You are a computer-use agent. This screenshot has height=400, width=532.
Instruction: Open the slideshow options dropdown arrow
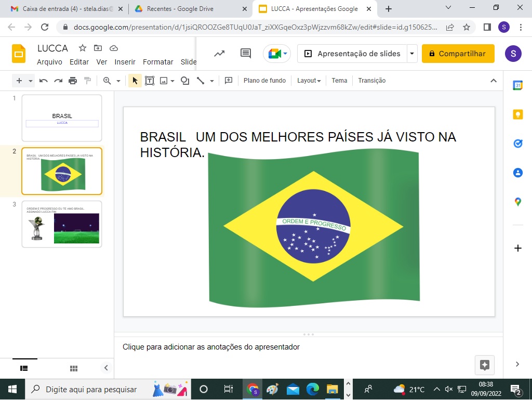click(412, 54)
